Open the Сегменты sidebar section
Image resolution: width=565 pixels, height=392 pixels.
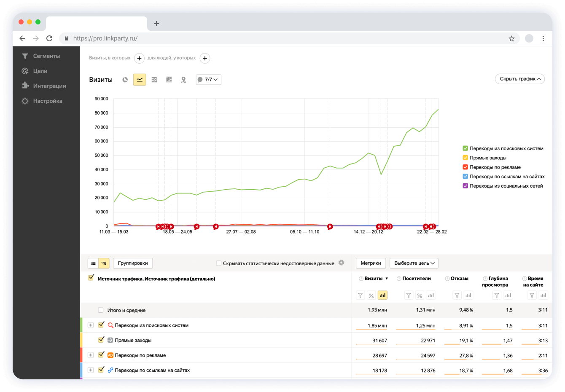41,56
